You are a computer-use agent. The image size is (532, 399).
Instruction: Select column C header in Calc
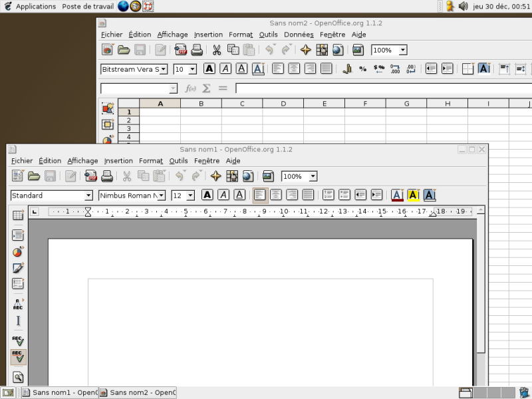pyautogui.click(x=242, y=104)
